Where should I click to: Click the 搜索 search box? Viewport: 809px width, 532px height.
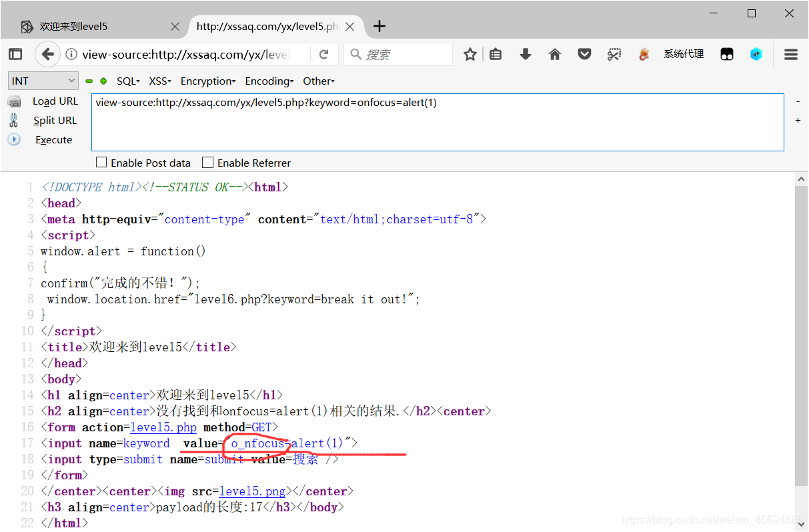coord(398,55)
